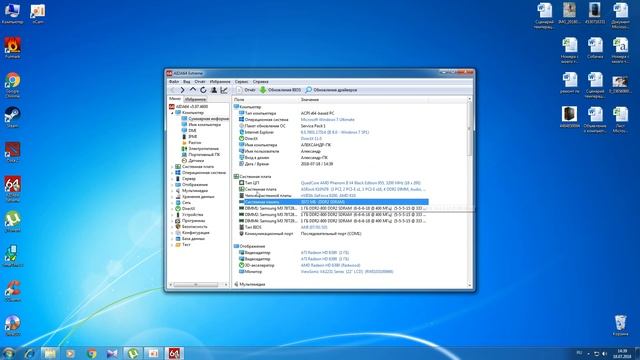Click the Refresh circular arrow icon

coord(203,90)
